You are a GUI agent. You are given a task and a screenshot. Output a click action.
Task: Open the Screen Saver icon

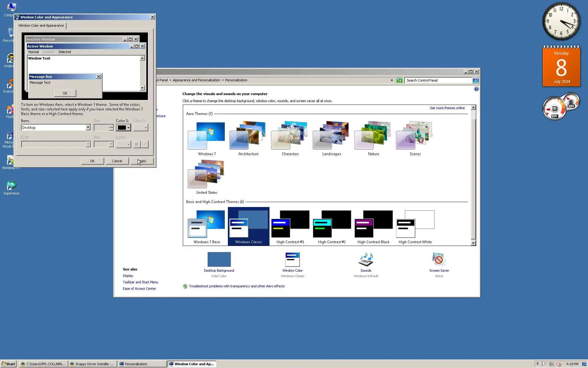[x=439, y=260]
